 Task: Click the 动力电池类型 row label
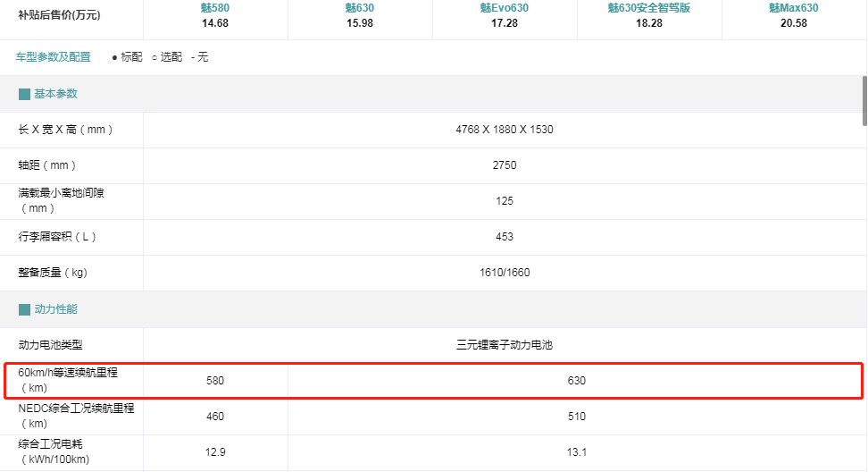click(x=50, y=345)
